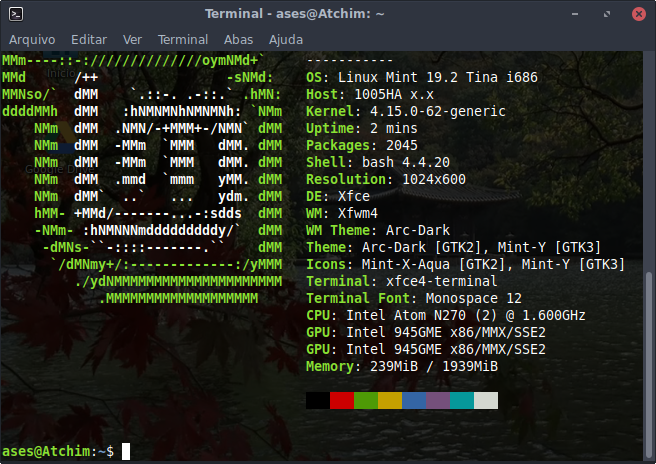Image resolution: width=656 pixels, height=464 pixels.
Task: Click the cursor at the ases@Atchim prompt
Action: coord(126,451)
